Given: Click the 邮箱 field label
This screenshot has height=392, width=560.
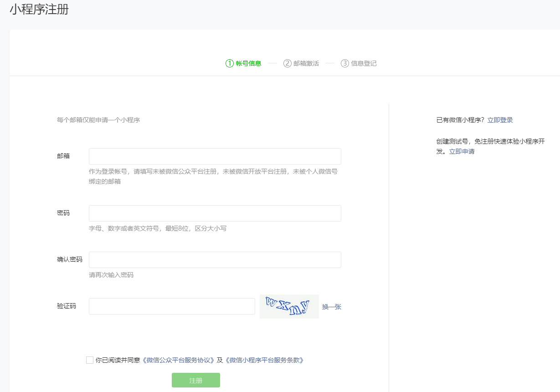Looking at the screenshot, I should click(x=63, y=156).
